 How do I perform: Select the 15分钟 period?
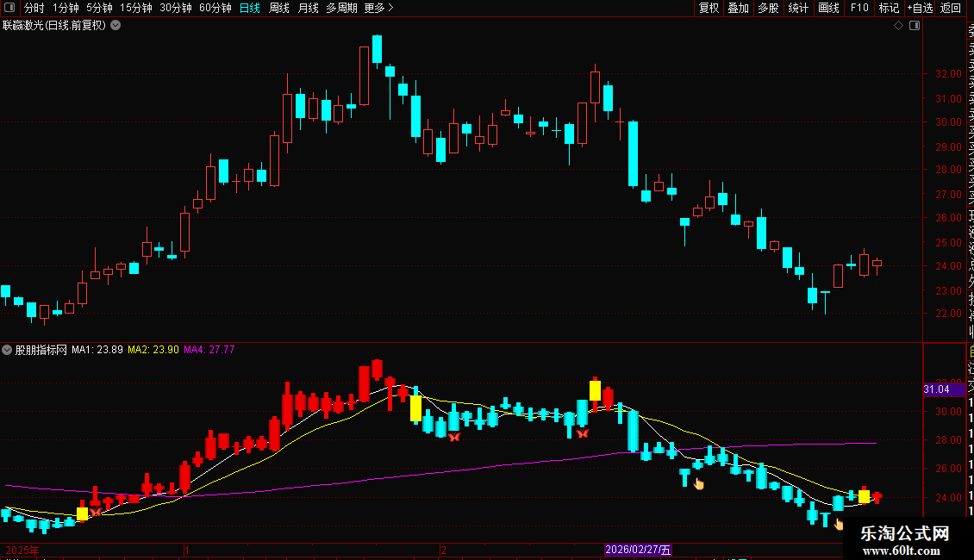point(136,8)
